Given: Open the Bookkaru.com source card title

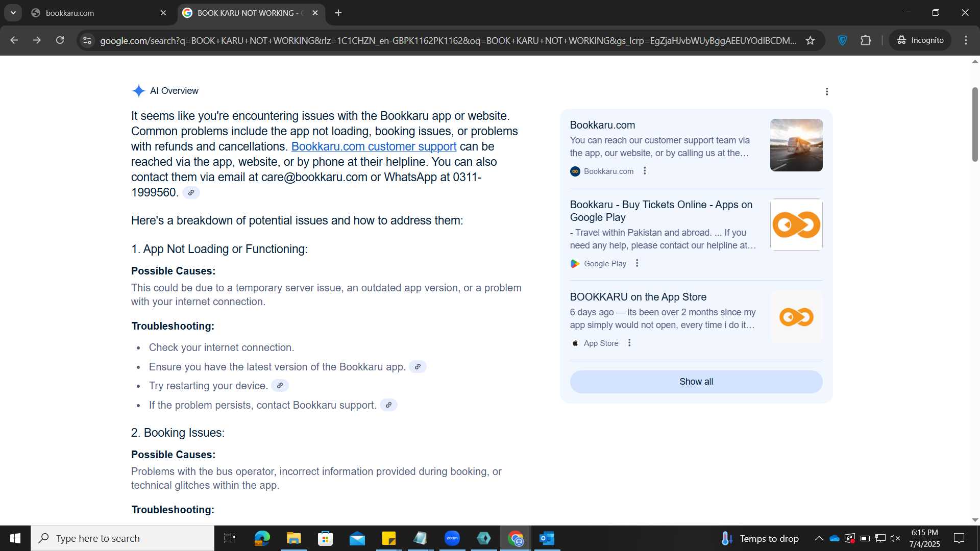Looking at the screenshot, I should (602, 125).
